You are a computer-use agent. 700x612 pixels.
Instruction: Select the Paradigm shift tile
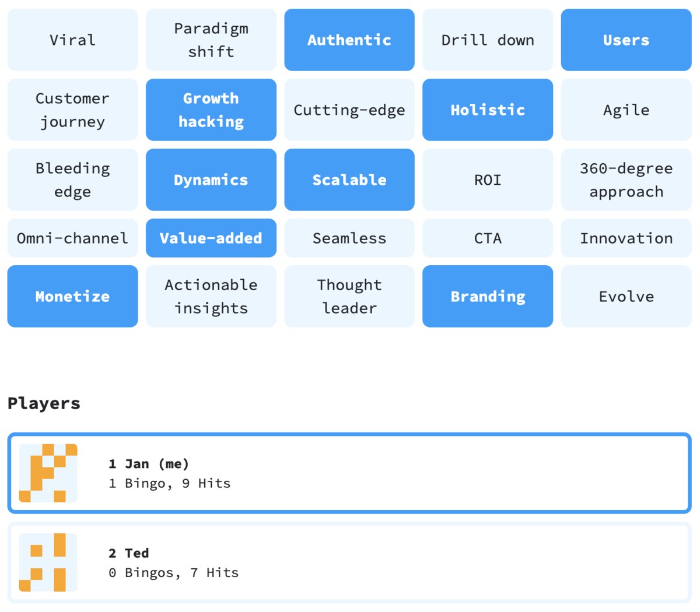(x=211, y=40)
